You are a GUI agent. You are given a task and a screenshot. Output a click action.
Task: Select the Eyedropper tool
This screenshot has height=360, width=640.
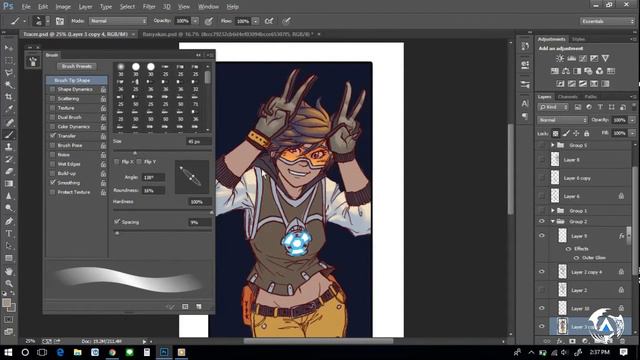(9, 109)
